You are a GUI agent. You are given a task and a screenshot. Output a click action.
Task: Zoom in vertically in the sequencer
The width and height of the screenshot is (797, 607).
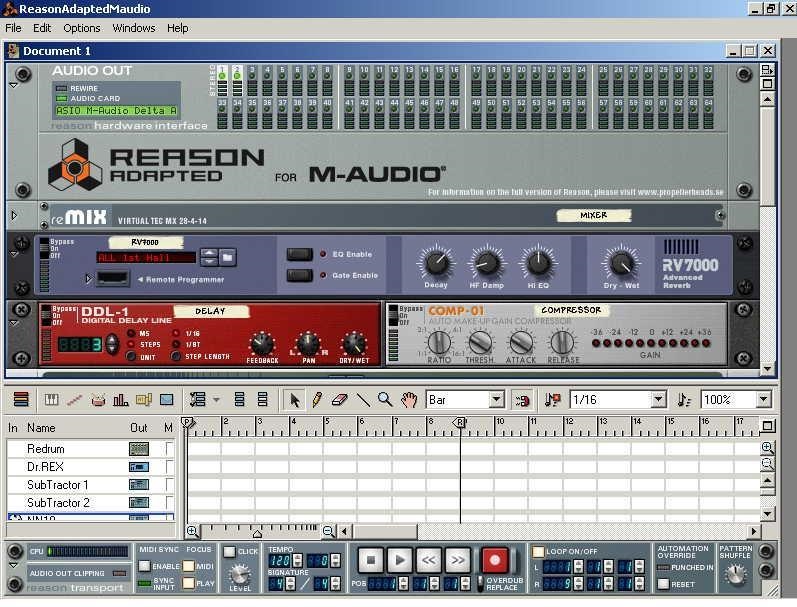tap(768, 447)
